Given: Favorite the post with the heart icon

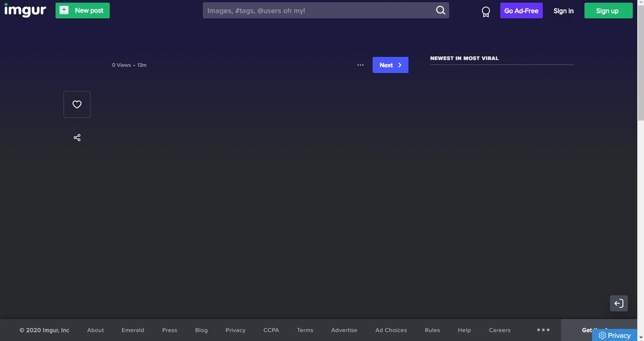Looking at the screenshot, I should click(x=77, y=104).
